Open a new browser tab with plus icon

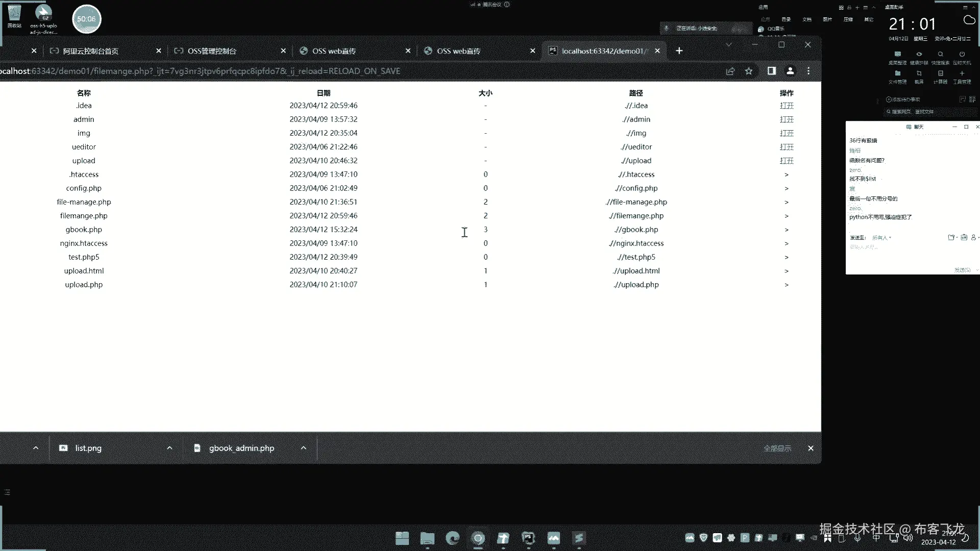click(679, 51)
